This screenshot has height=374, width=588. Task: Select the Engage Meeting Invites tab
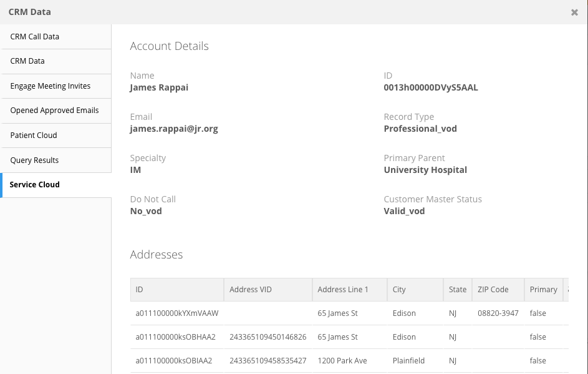coord(51,86)
